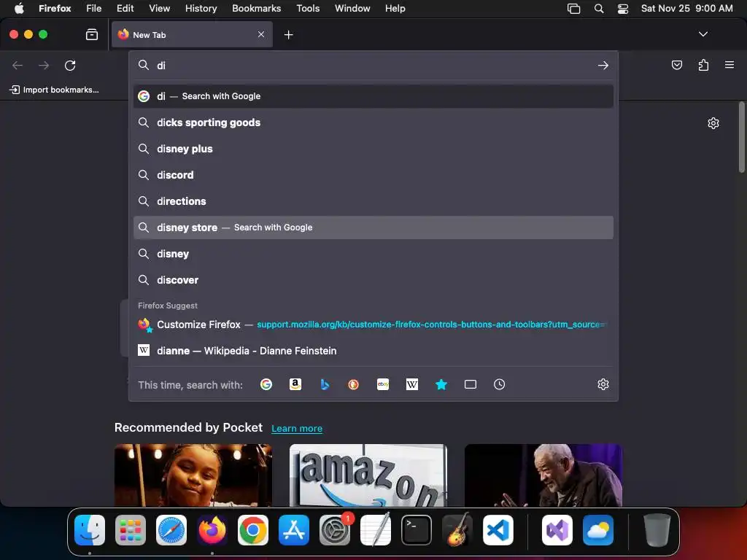Select di Search with Google row

pyautogui.click(x=373, y=96)
